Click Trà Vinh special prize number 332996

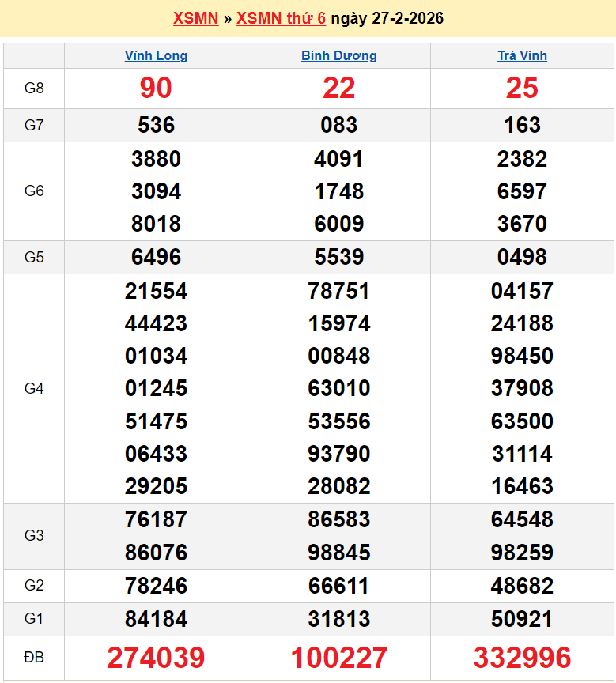pyautogui.click(x=522, y=658)
